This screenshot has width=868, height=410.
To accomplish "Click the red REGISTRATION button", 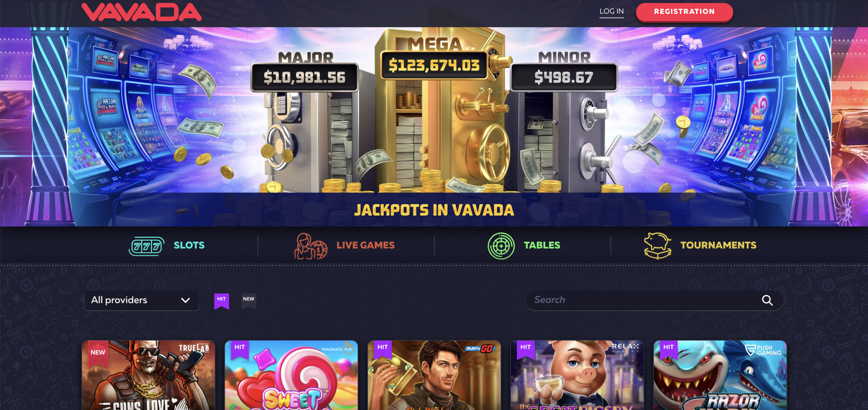I will pyautogui.click(x=684, y=12).
